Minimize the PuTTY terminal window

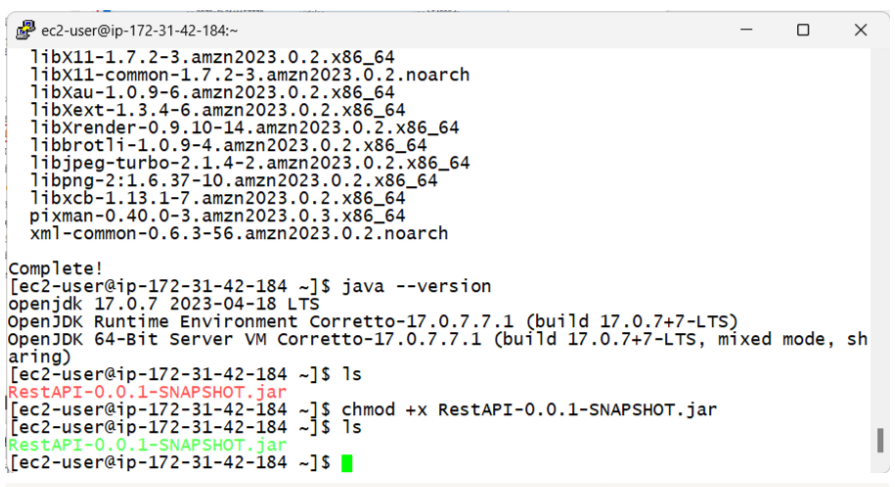coord(746,30)
